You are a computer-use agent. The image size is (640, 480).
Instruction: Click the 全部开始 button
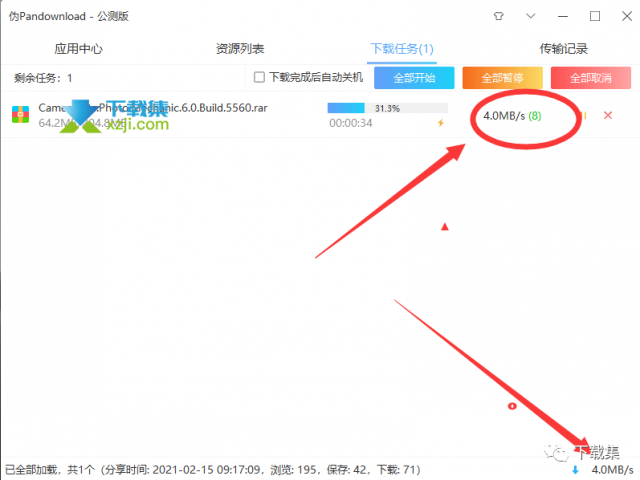[414, 78]
